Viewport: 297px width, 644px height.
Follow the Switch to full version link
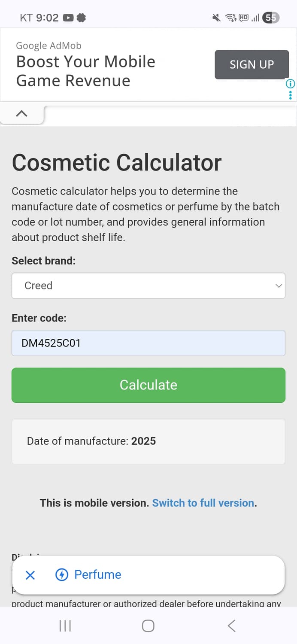tap(203, 503)
